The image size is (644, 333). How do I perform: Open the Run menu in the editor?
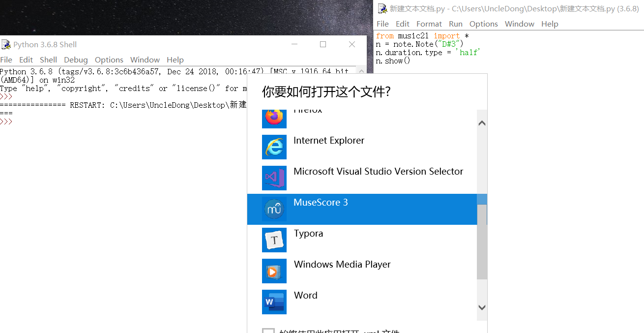click(x=455, y=24)
